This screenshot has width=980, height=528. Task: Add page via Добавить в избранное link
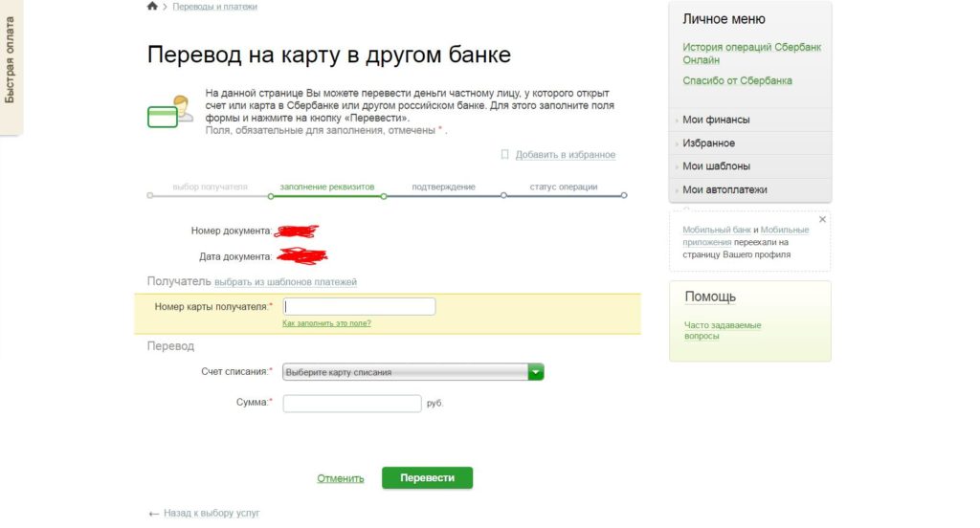(565, 154)
